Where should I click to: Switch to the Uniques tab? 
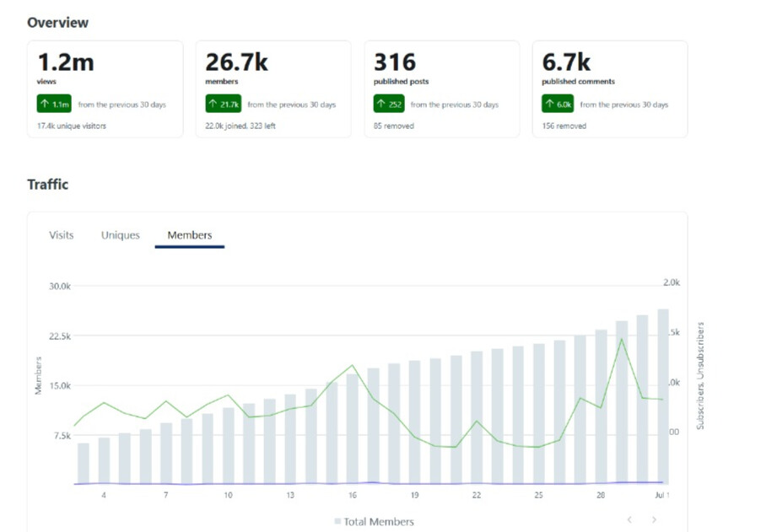[x=121, y=235]
